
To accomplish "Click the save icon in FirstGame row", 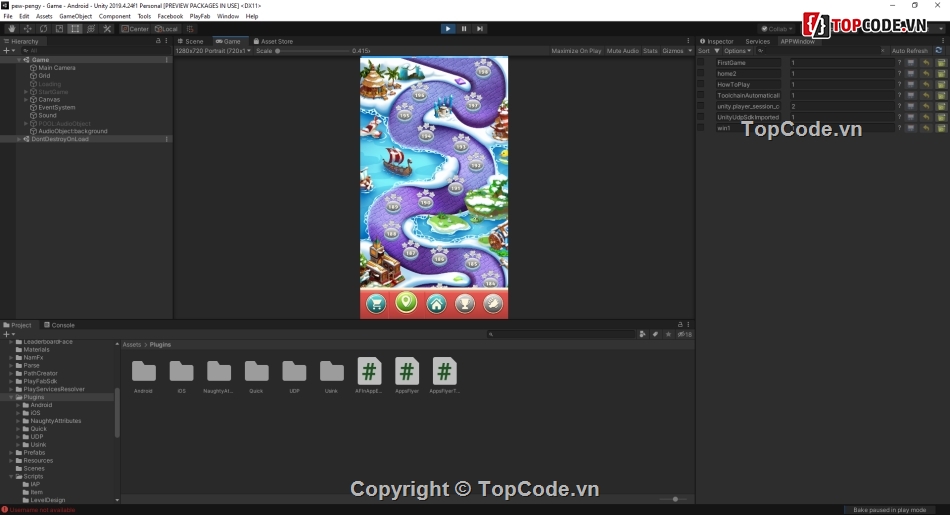I will (911, 62).
